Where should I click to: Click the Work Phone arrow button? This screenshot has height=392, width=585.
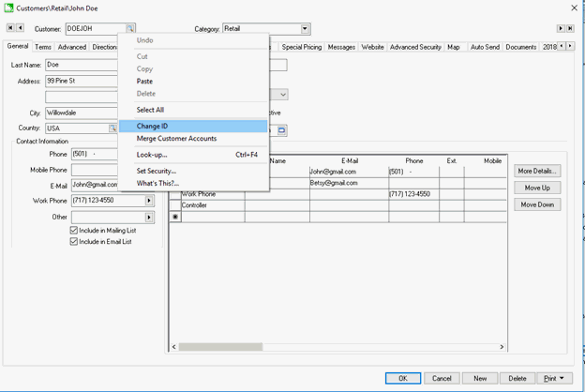(149, 201)
